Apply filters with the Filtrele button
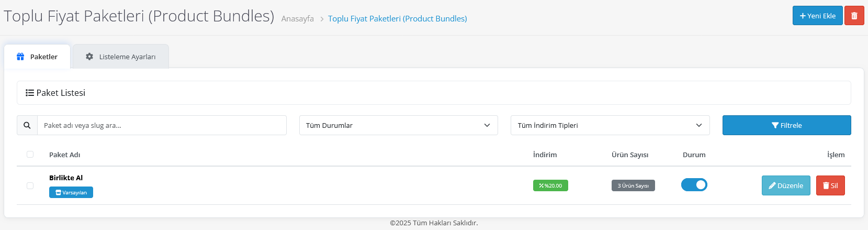Screen dimensions: 868x230 pyautogui.click(x=787, y=125)
